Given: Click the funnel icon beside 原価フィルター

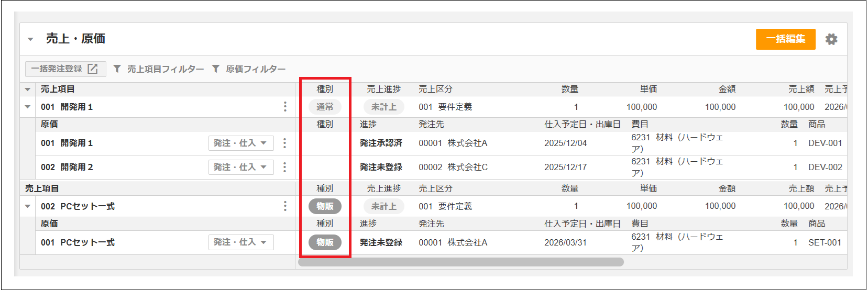Looking at the screenshot, I should click(216, 69).
